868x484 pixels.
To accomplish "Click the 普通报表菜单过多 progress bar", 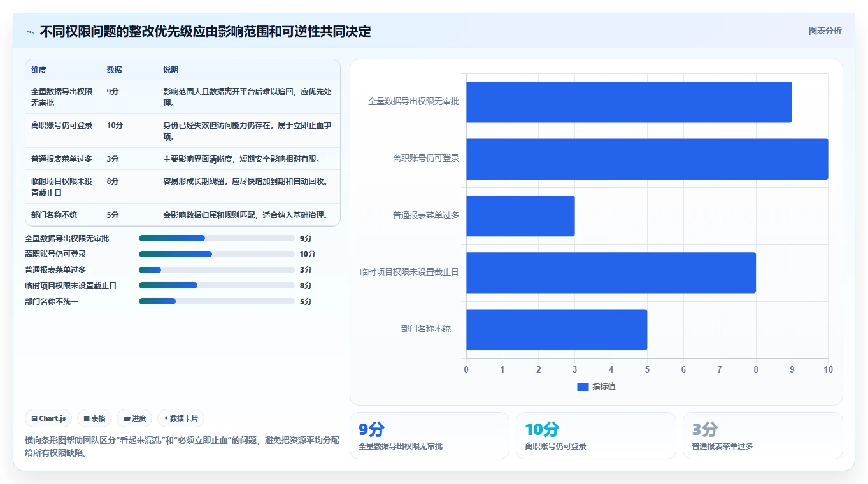I will (217, 270).
